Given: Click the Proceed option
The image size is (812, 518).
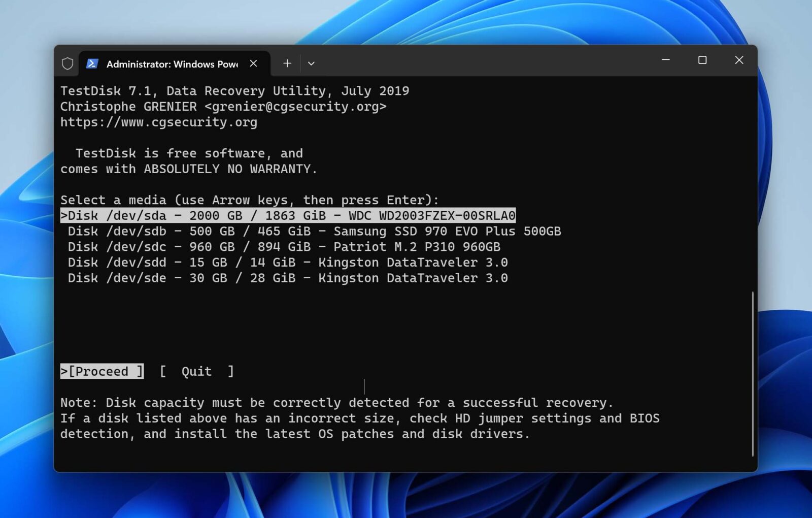Looking at the screenshot, I should pyautogui.click(x=101, y=371).
